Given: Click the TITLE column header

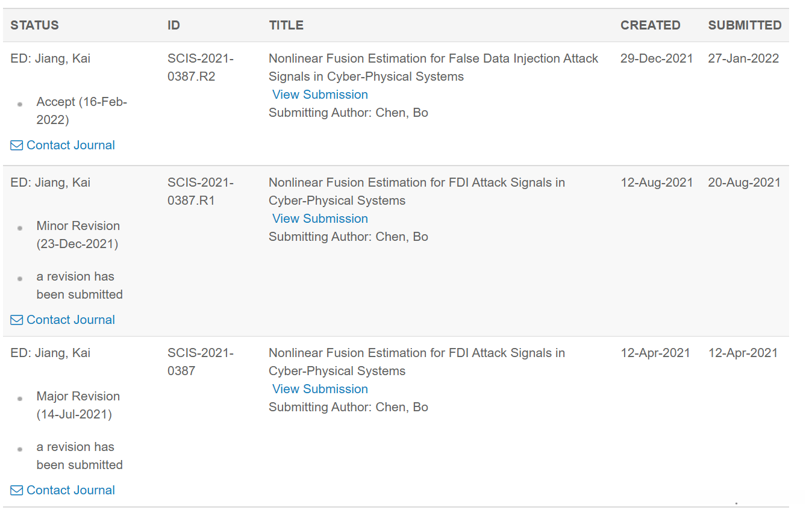Looking at the screenshot, I should [x=286, y=25].
